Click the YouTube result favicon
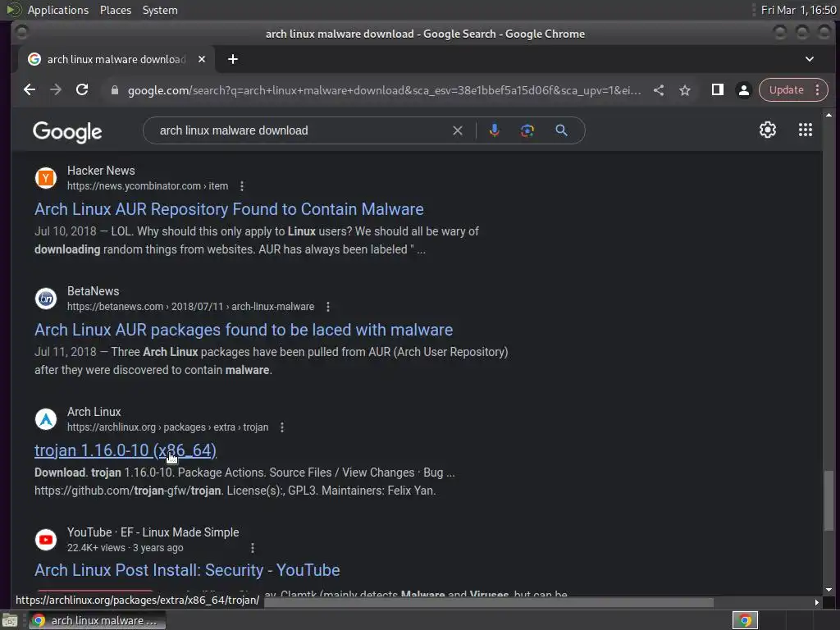Viewport: 840px width, 630px height. click(x=46, y=540)
